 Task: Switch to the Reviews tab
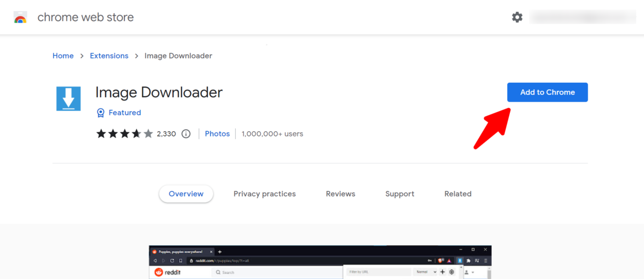(340, 194)
